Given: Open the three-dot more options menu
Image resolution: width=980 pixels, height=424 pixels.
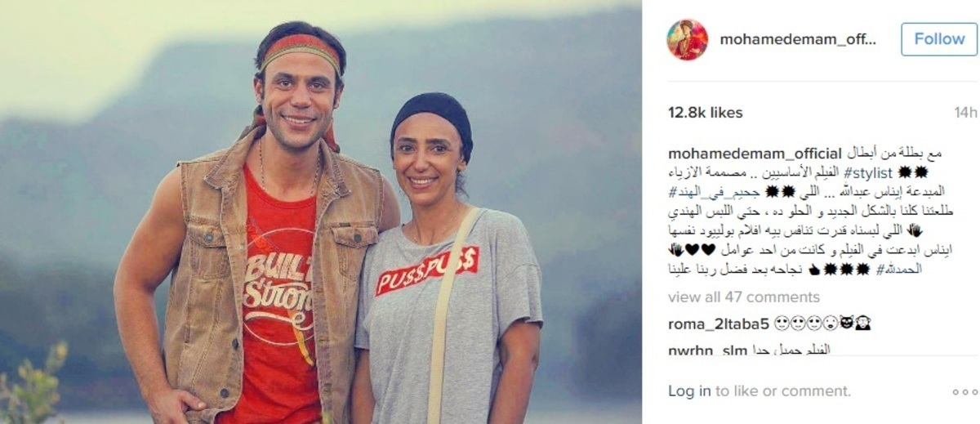Looking at the screenshot, I should tap(964, 392).
